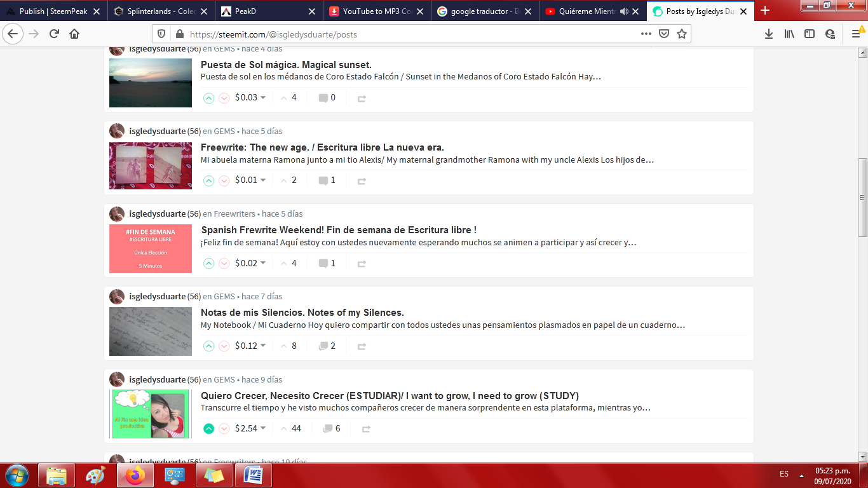Screen dimensions: 868x488
Task: Expand payout details for $0.03
Action: (x=250, y=97)
